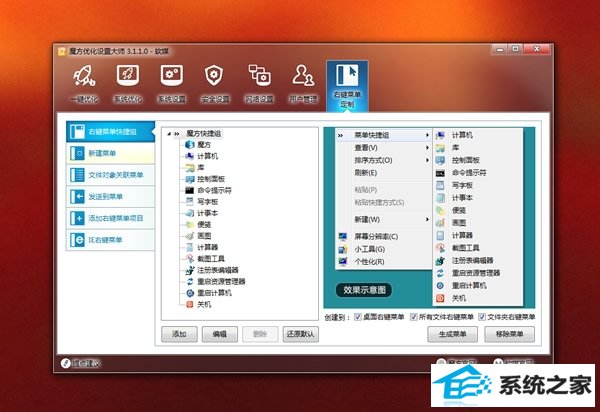This screenshot has height=412, width=600.
Task: Select the 右键菜单定制 tab
Action: tap(347, 86)
